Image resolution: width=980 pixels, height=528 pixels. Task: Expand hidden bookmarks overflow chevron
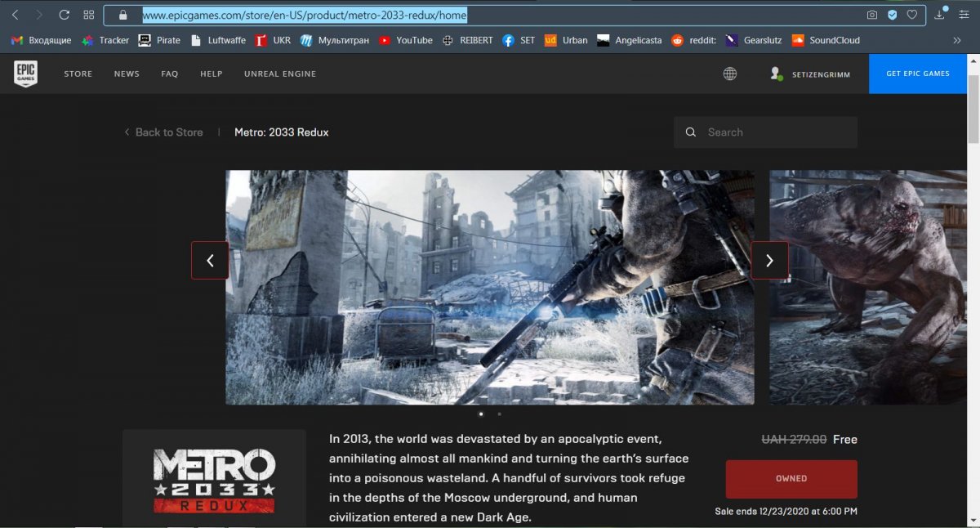[x=957, y=40]
